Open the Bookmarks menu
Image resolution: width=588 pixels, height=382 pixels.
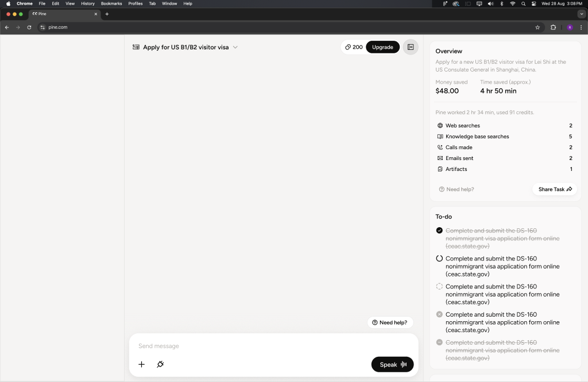111,3
